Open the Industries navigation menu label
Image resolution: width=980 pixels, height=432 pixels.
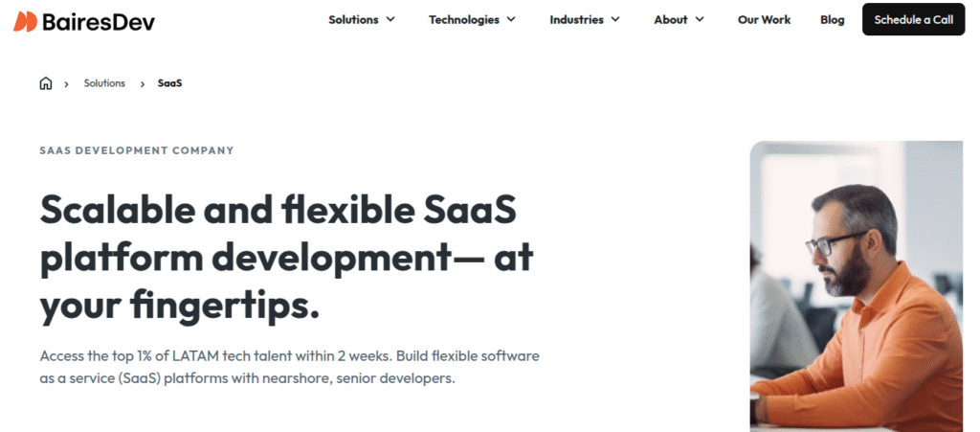[576, 19]
